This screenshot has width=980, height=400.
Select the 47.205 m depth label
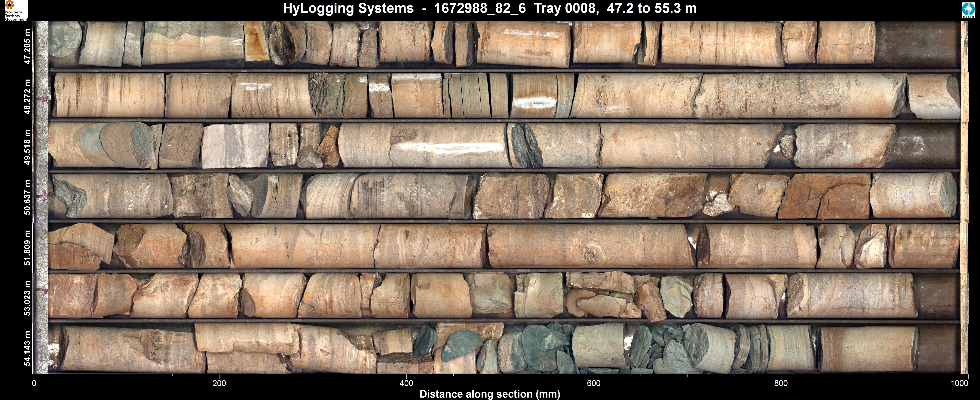pyautogui.click(x=27, y=46)
